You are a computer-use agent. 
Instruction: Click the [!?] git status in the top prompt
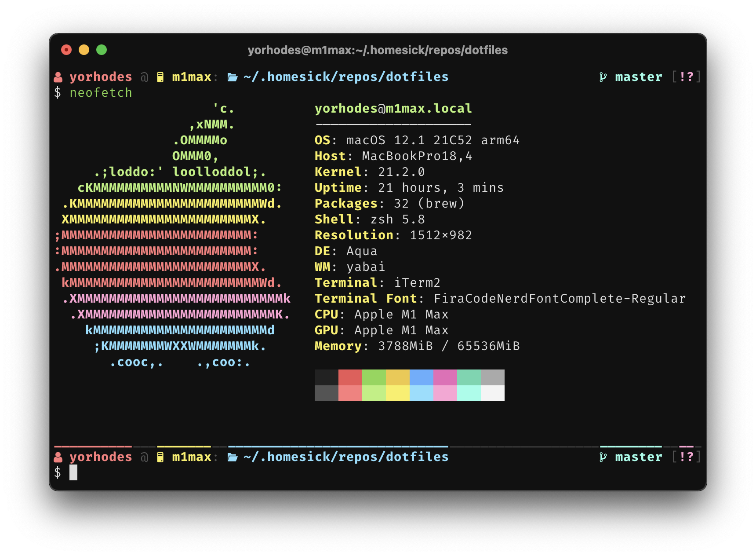[686, 77]
